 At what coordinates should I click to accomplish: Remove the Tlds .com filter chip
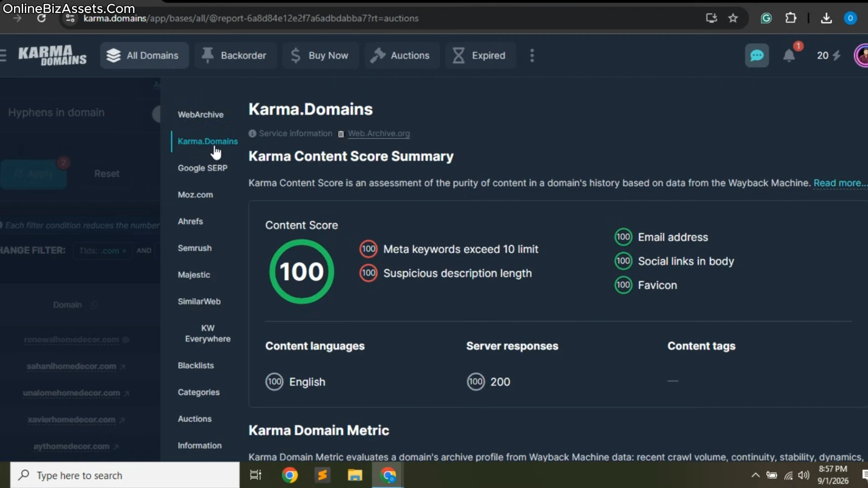[124, 251]
